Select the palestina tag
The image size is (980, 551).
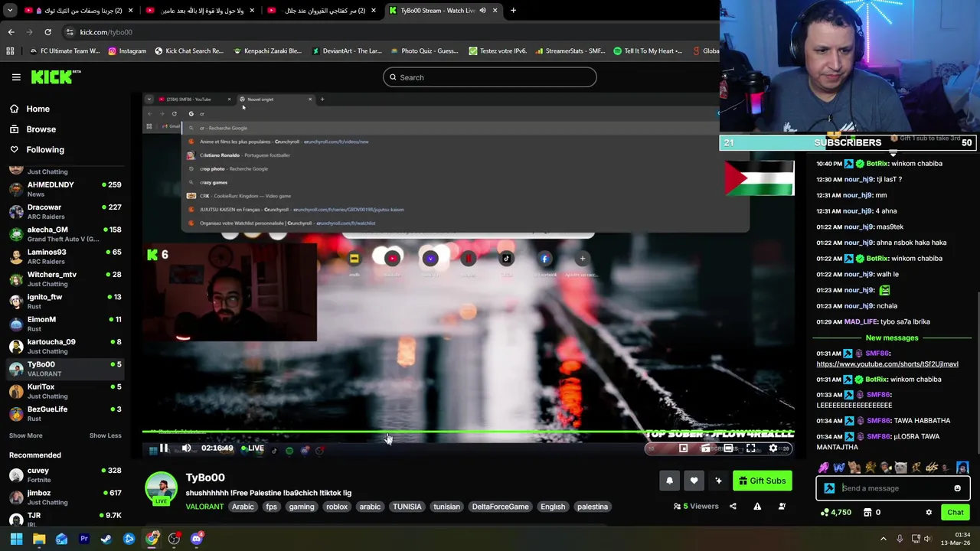pos(593,507)
